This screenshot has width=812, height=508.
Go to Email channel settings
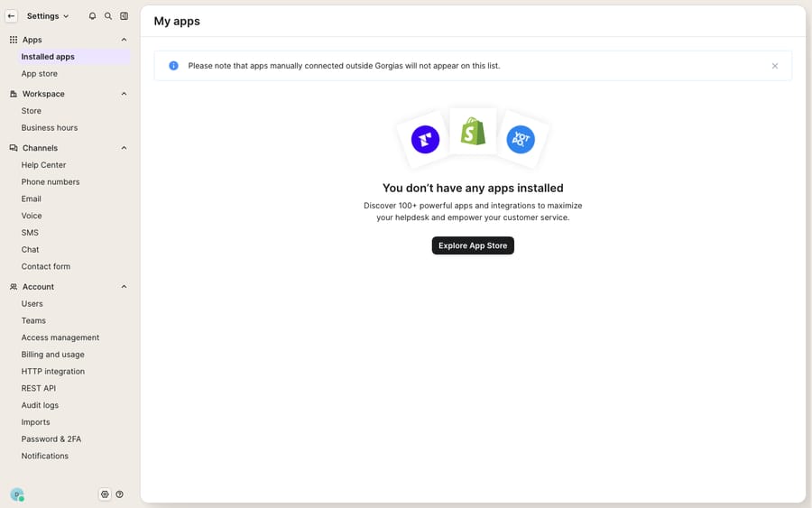click(31, 199)
